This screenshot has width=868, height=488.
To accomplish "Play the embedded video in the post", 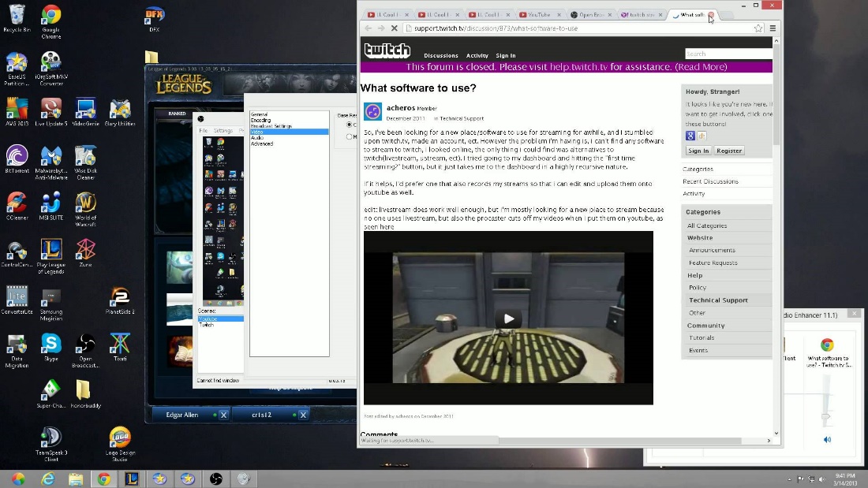I will [x=509, y=319].
